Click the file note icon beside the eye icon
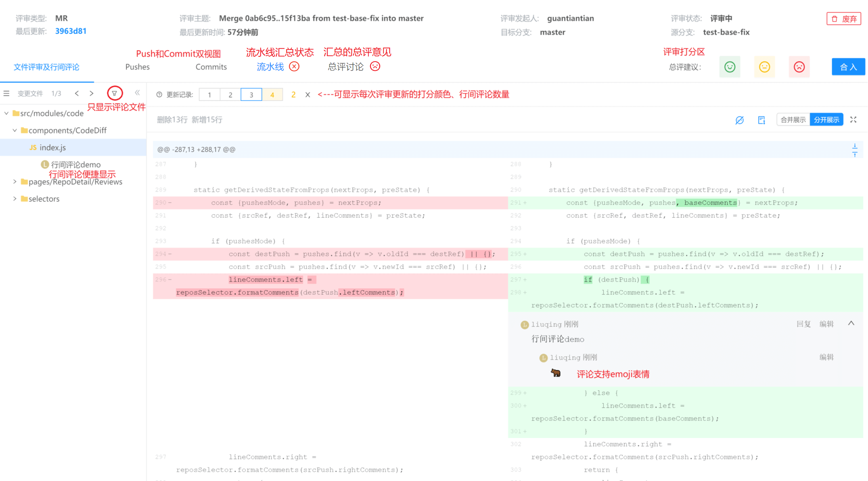The image size is (868, 481). click(x=761, y=120)
